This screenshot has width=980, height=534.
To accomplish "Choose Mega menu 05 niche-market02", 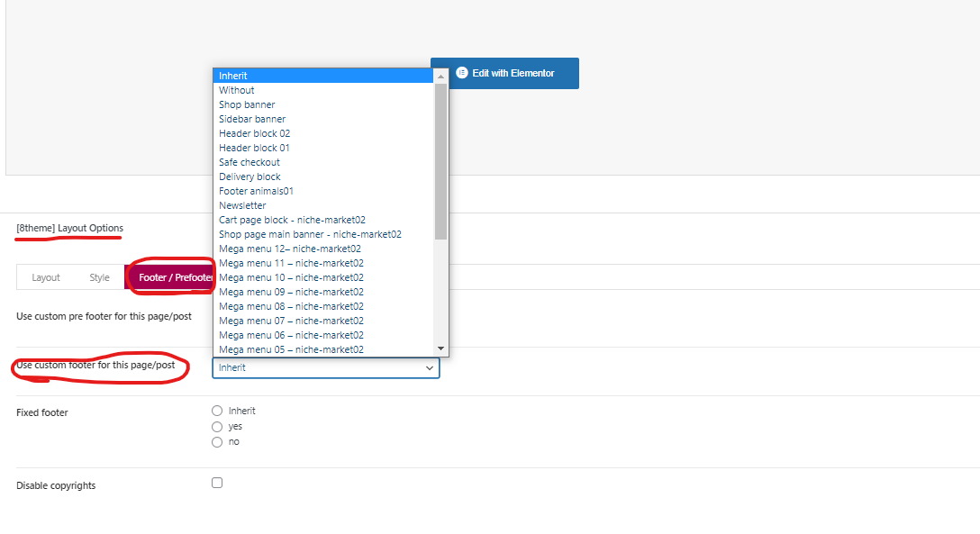I will tap(323, 349).
